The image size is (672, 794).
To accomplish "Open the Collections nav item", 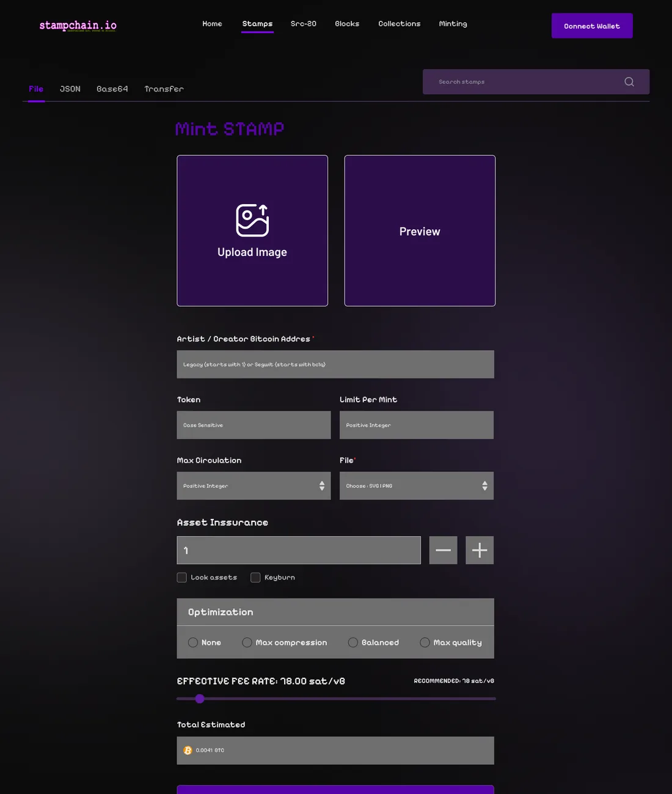I will pos(400,24).
